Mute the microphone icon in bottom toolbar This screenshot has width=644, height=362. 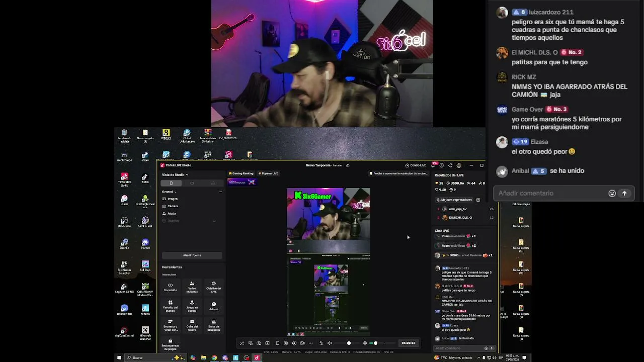tap(365, 343)
